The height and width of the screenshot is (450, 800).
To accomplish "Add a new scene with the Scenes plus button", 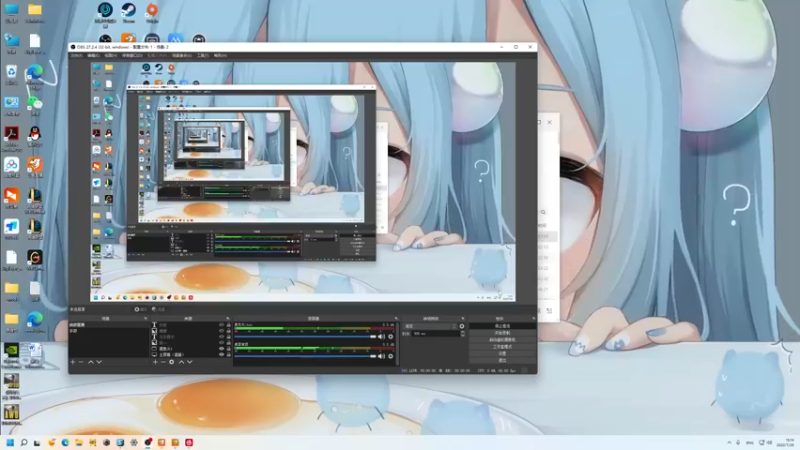I will point(72,362).
